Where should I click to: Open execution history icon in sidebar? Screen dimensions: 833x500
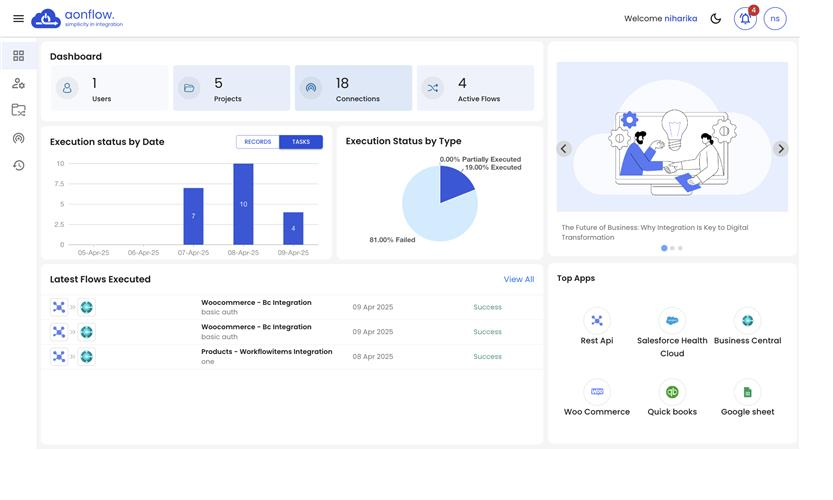[18, 165]
